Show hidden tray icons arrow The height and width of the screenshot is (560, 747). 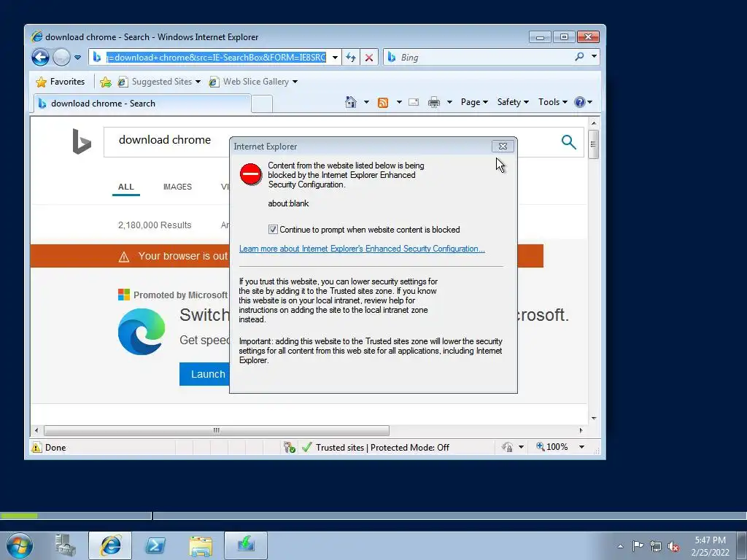[x=620, y=546]
